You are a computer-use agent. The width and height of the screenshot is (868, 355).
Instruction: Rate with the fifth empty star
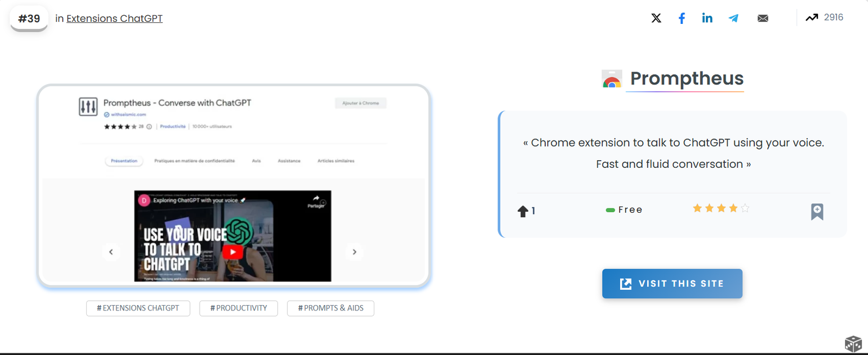click(x=745, y=208)
